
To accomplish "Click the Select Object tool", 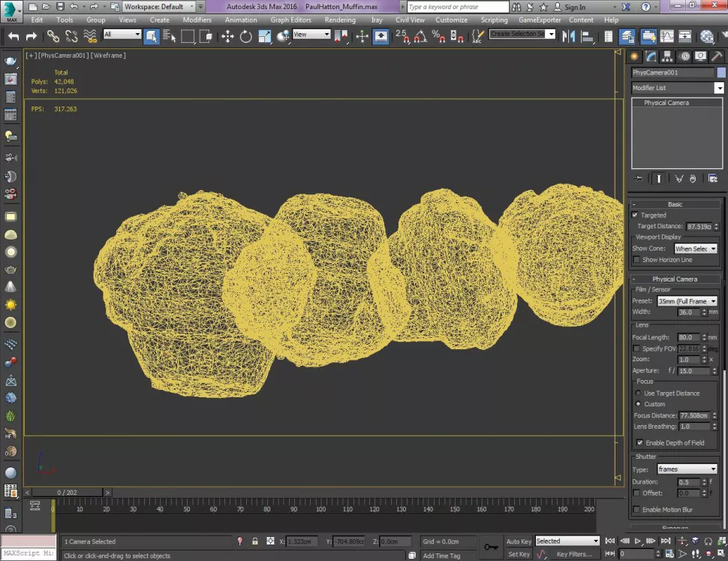I will click(151, 36).
